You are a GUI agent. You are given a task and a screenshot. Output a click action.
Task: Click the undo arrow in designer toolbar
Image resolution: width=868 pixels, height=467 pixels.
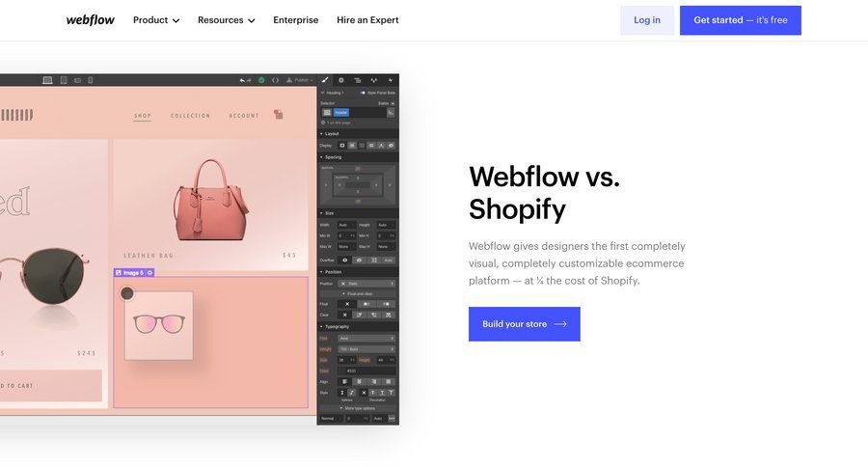(242, 80)
